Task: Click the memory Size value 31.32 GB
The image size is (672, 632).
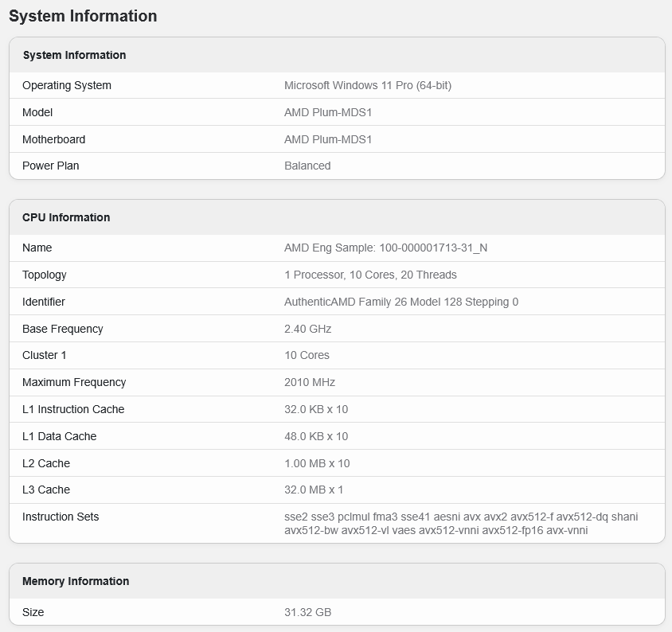Action: point(309,612)
